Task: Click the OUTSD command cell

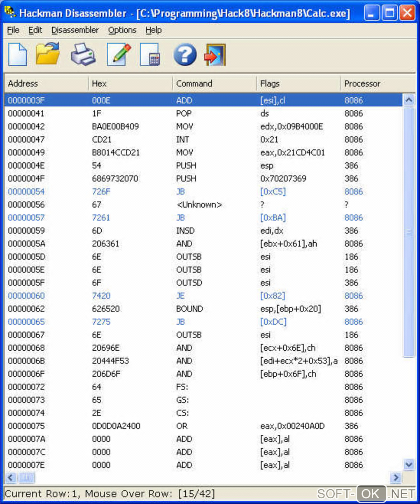Action: [x=189, y=283]
